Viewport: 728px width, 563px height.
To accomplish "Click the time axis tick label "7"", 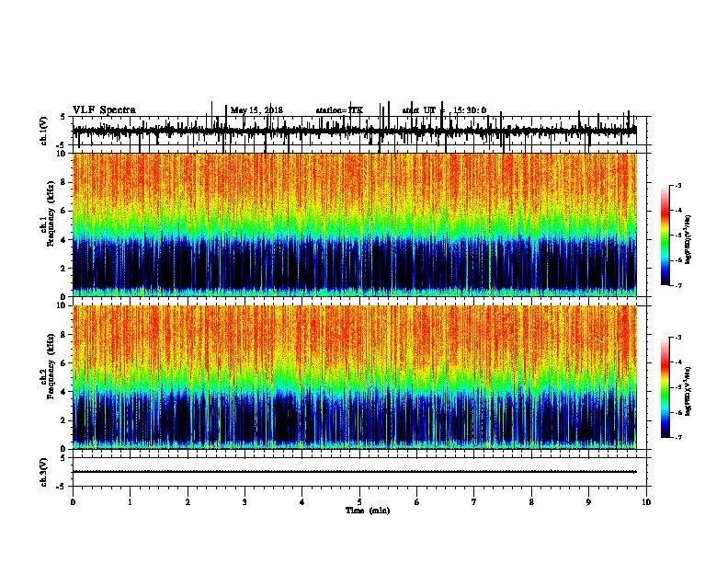I will coord(474,502).
